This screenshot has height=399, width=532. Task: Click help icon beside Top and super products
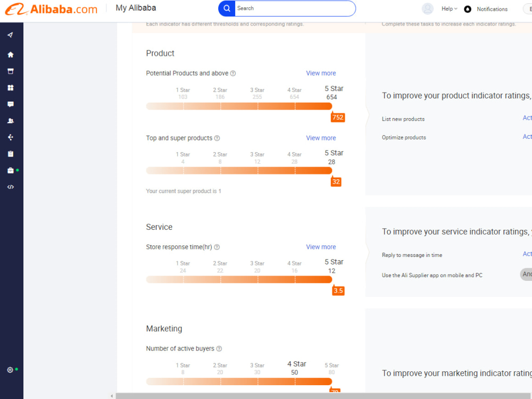(217, 138)
